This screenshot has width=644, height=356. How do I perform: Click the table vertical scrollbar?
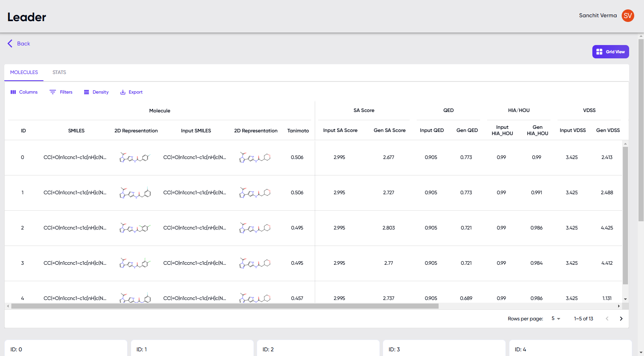[x=625, y=215]
